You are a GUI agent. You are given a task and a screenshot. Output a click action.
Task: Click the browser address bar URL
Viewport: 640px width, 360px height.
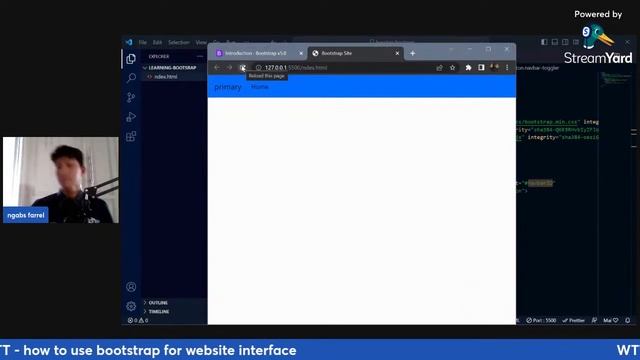tap(296, 68)
